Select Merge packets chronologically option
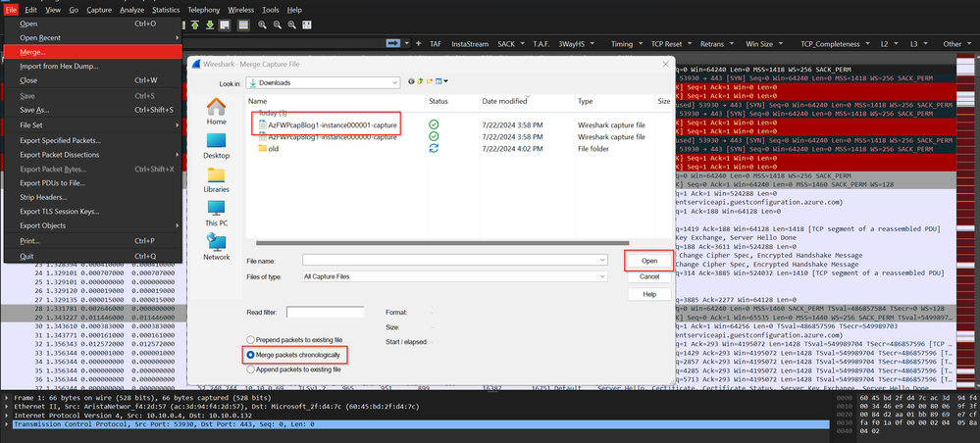Screen dimensions: 980x443 (x=293, y=355)
